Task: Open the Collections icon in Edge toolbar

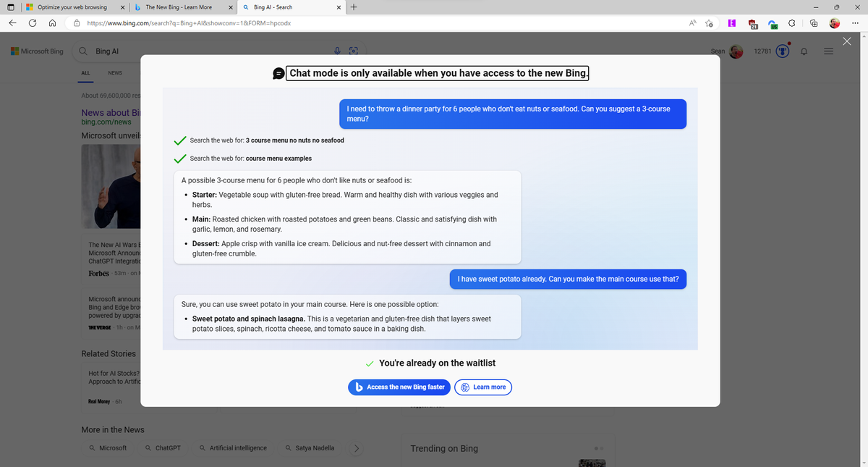Action: (x=814, y=23)
